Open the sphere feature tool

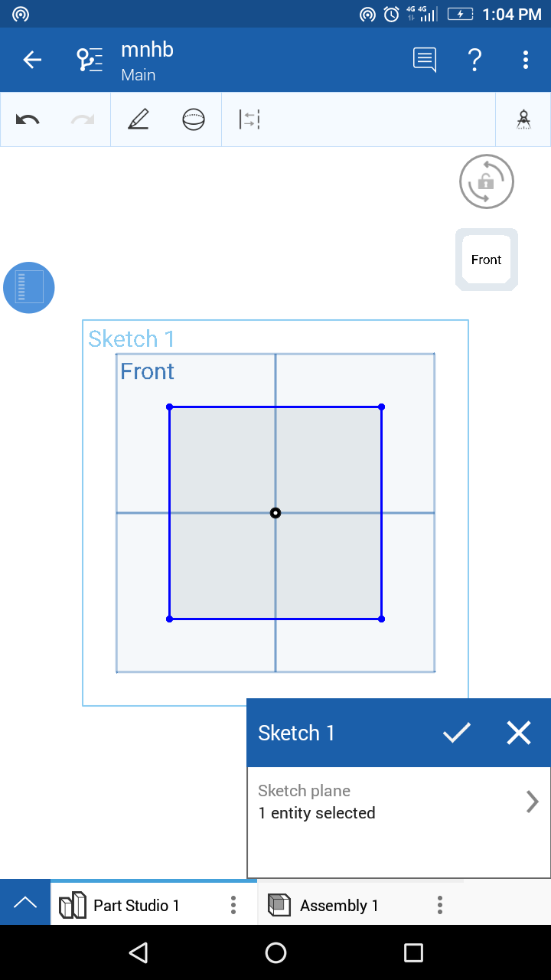[194, 119]
